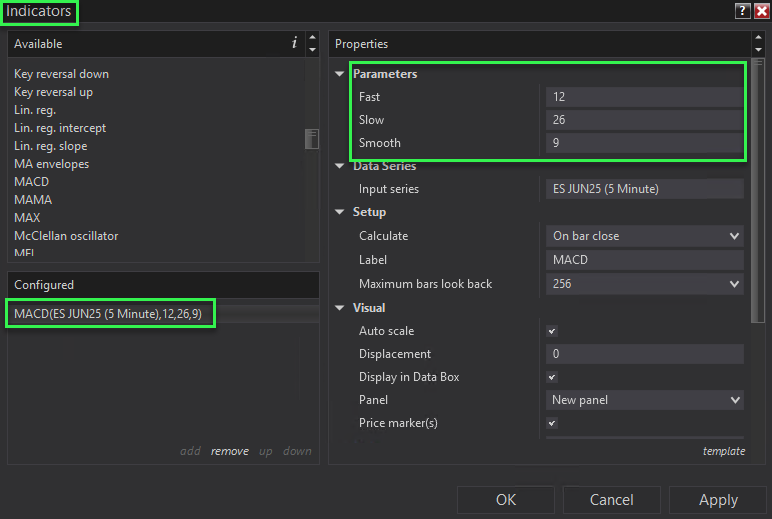Click the 'Properties' panel header
The height and width of the screenshot is (519, 772).
540,44
